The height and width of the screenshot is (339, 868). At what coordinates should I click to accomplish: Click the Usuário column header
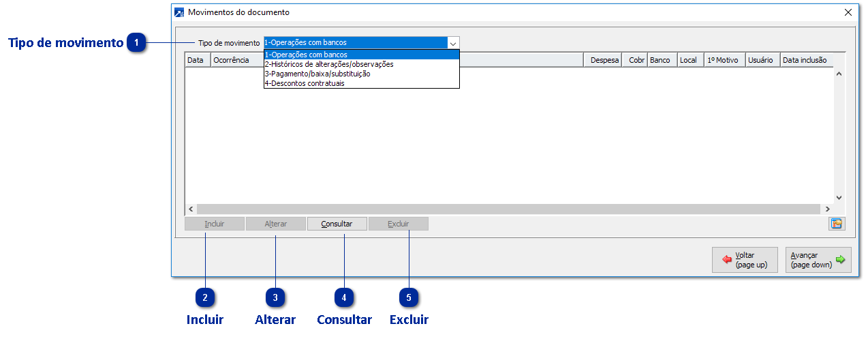tap(763, 60)
